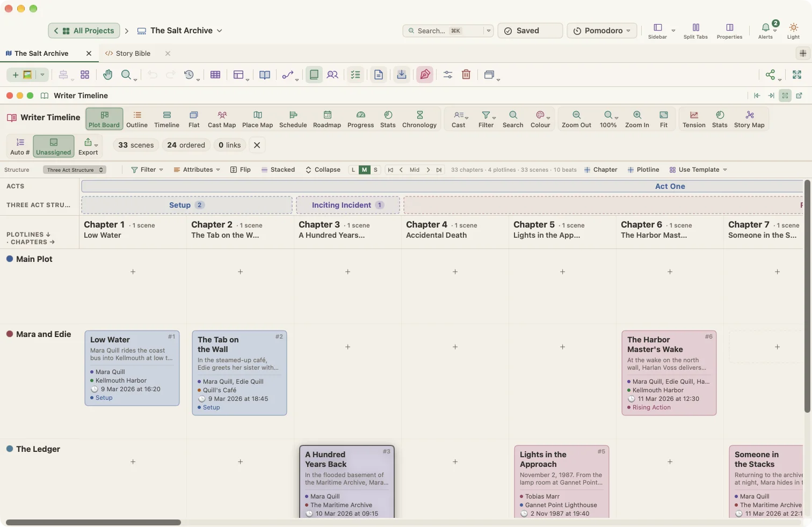The image size is (812, 527).
Task: Toggle the characters people icon
Action: (x=332, y=75)
